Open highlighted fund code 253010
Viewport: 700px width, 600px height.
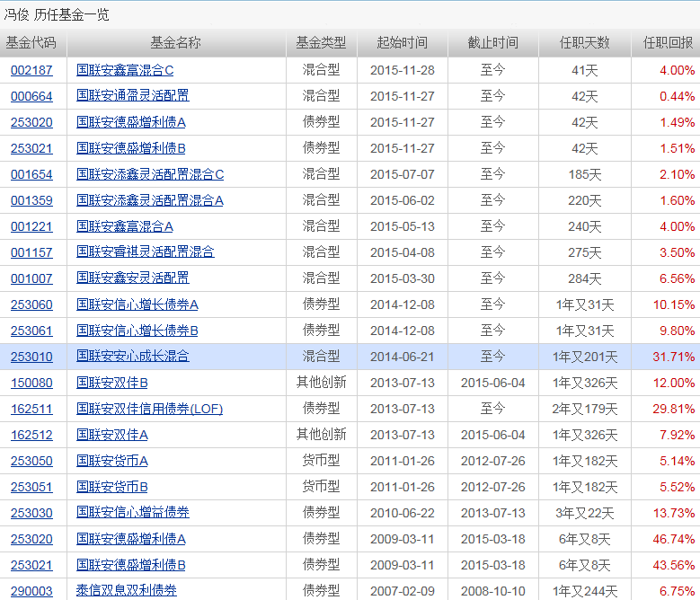click(31, 357)
